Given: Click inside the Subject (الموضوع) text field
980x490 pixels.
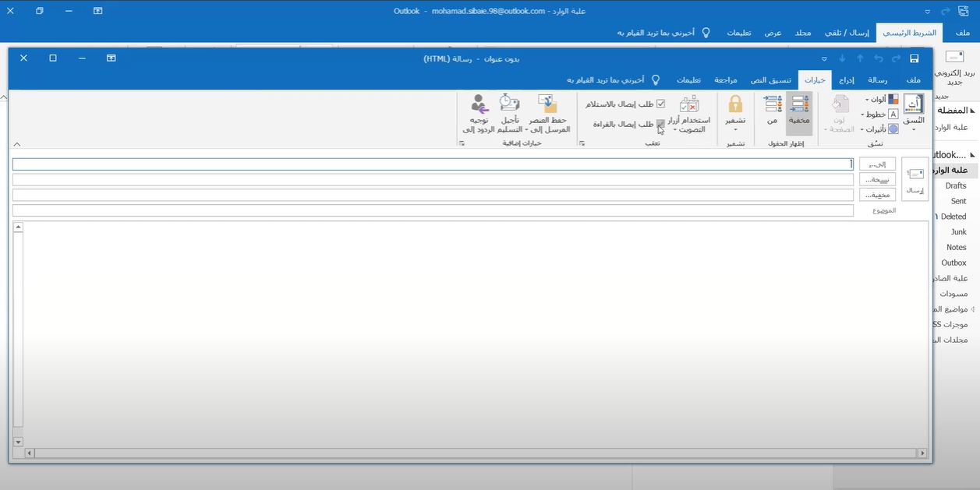Looking at the screenshot, I should 433,210.
